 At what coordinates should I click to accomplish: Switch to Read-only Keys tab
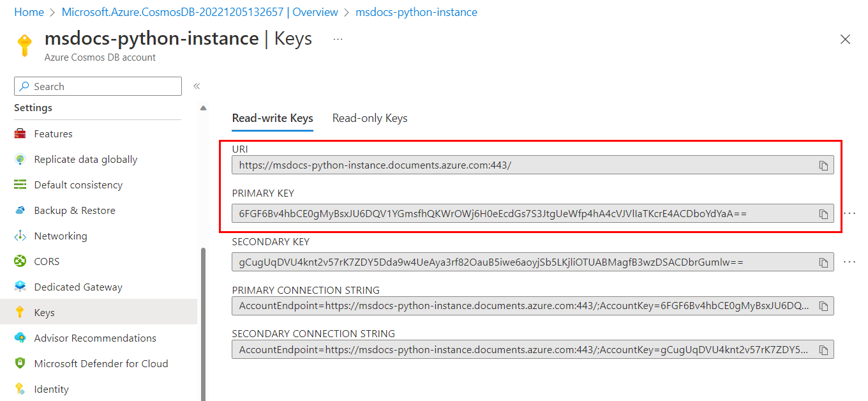[x=370, y=118]
